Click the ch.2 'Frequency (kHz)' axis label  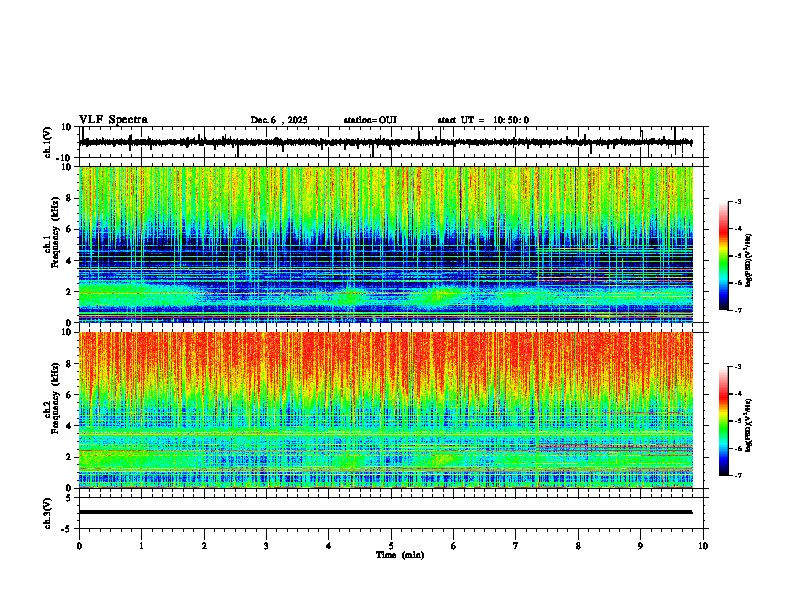tap(55, 397)
